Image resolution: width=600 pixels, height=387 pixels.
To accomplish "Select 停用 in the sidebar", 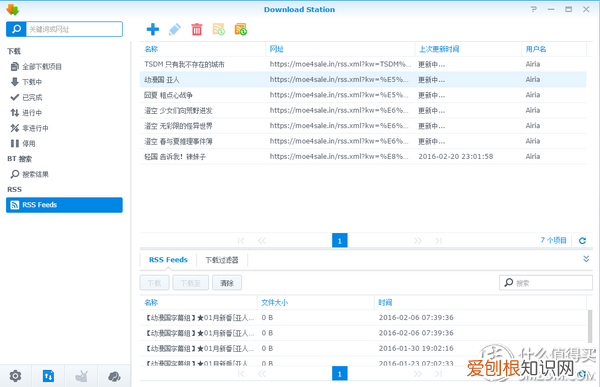I will pos(64,144).
